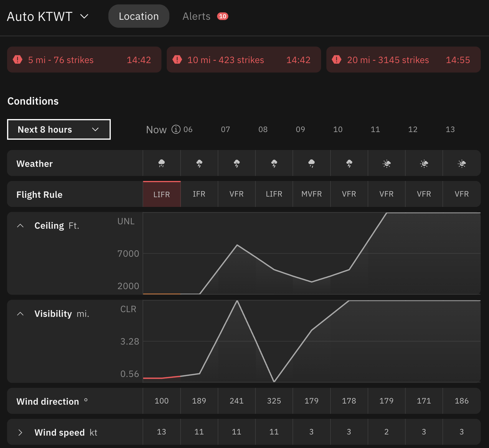Click the Now column header
This screenshot has height=448, width=489.
pyautogui.click(x=156, y=130)
